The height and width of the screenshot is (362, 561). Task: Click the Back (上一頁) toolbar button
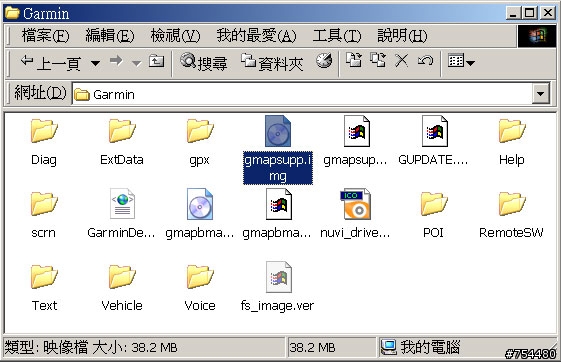coord(50,63)
